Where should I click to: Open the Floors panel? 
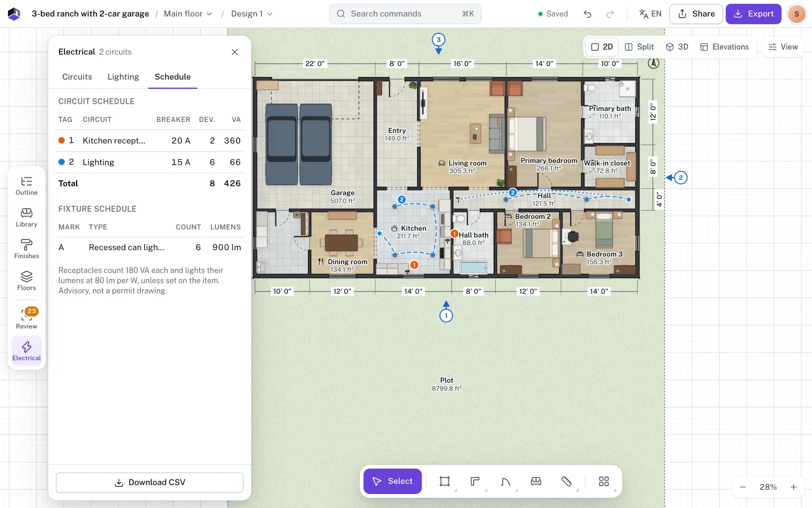27,282
